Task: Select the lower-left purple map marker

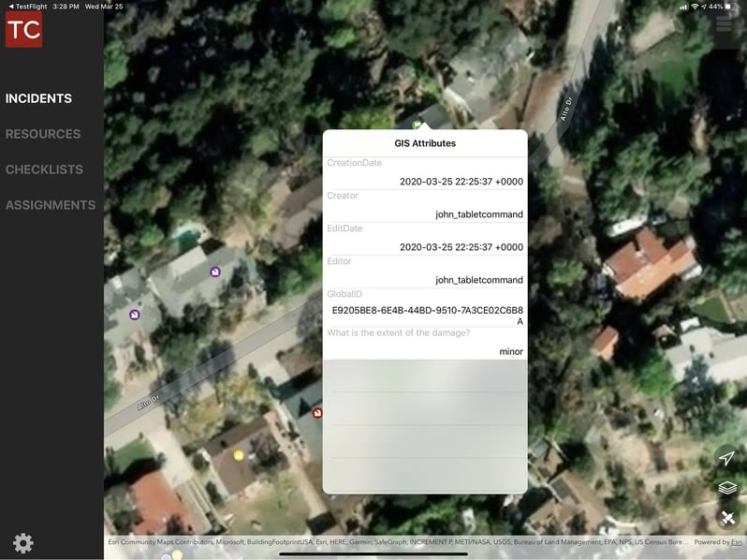Action: (135, 315)
